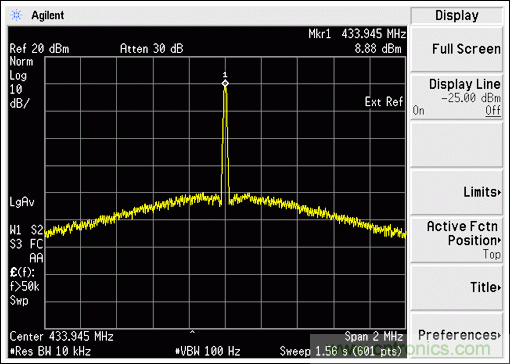Toggle Display Line to On
The width and height of the screenshot is (510, 364).
point(419,110)
